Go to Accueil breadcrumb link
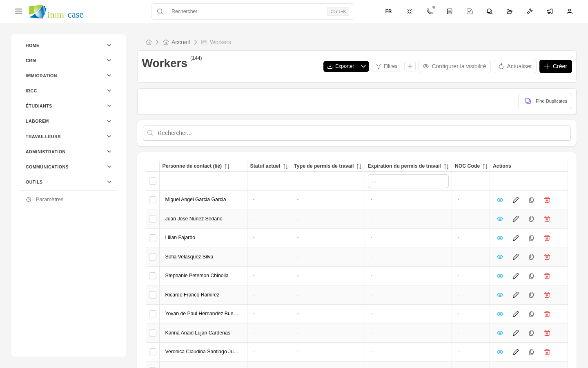Viewport: 588px width, 368px height. [176, 42]
